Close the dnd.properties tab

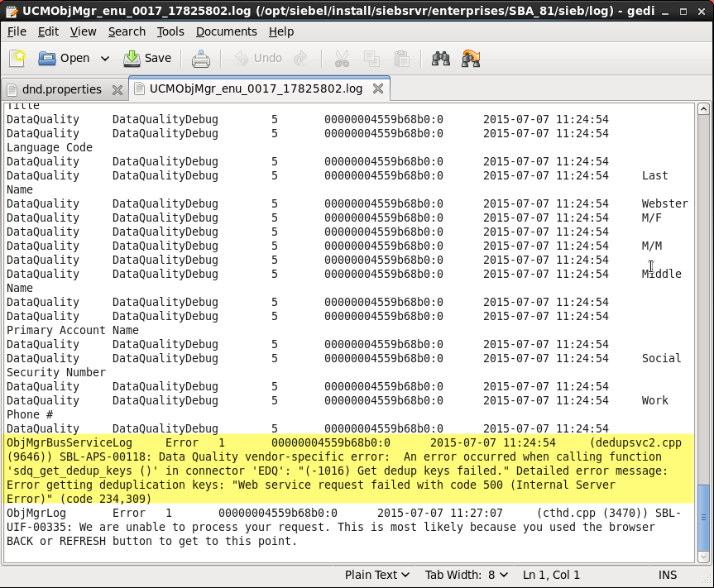pyautogui.click(x=117, y=88)
